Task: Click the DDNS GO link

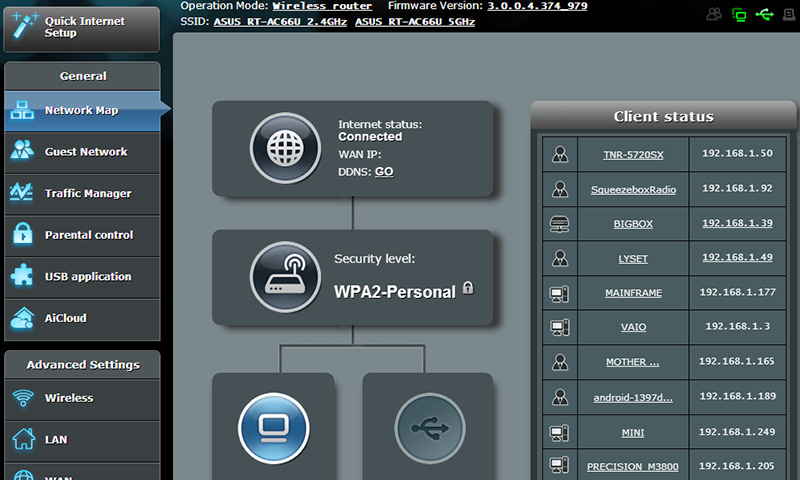Action: [x=384, y=172]
